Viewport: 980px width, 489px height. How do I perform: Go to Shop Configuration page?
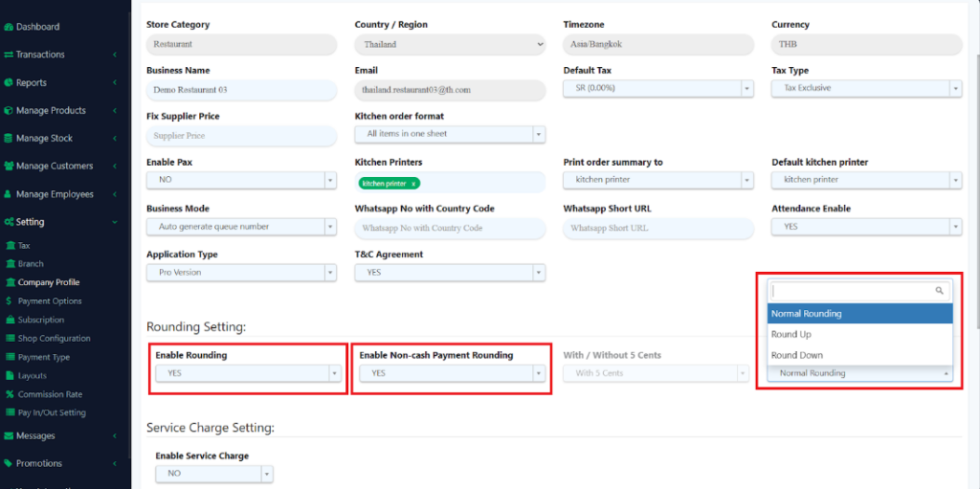(54, 339)
